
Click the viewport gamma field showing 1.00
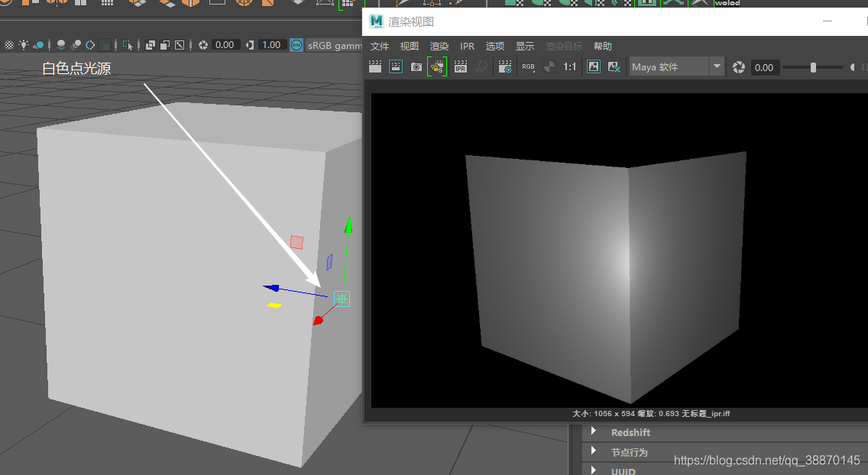(272, 45)
